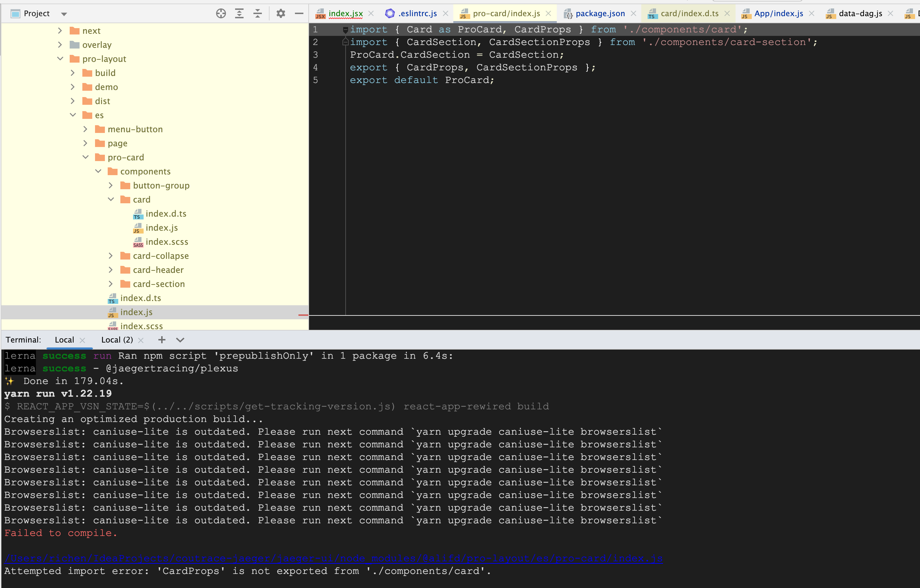Toggle code folding on line 1 import
920x588 pixels.
pos(345,30)
